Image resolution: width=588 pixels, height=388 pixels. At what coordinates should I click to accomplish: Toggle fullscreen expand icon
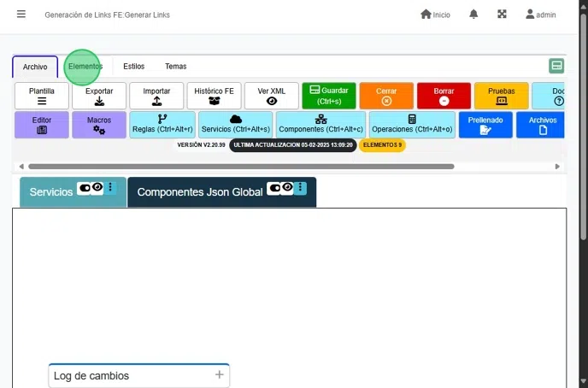coord(502,15)
